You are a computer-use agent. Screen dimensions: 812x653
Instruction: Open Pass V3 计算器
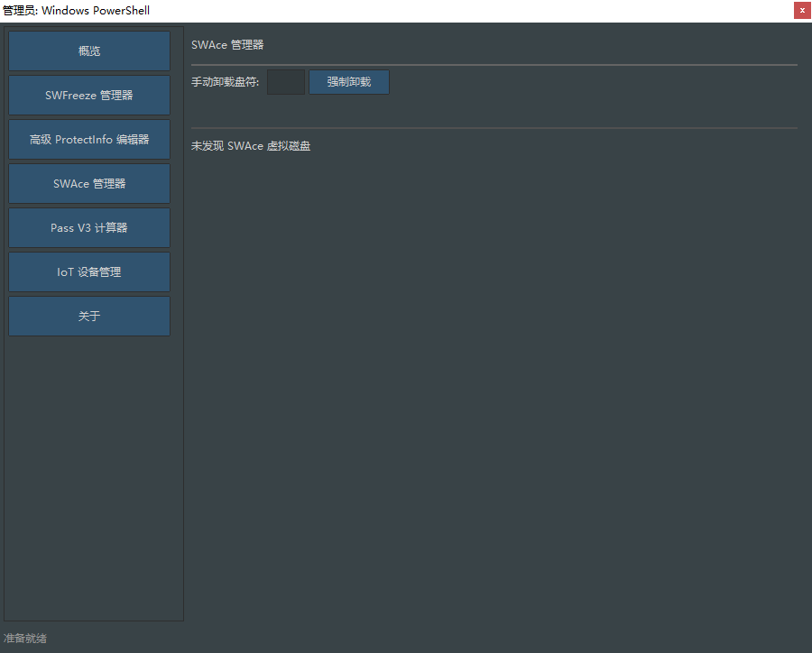(89, 228)
